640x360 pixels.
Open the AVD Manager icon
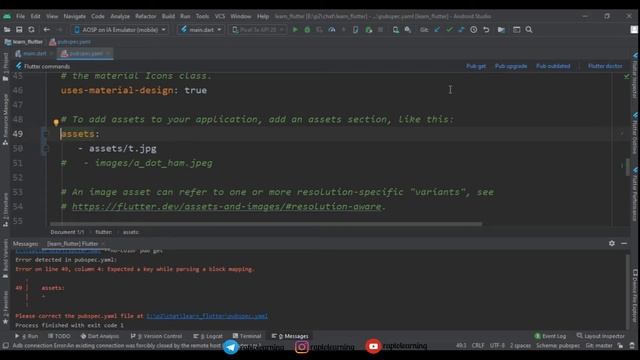coord(396,30)
